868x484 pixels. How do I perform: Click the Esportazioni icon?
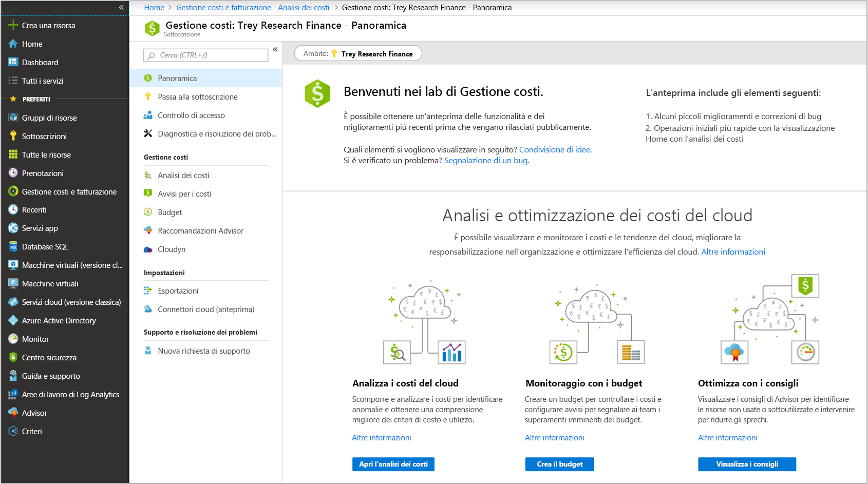pyautogui.click(x=148, y=291)
